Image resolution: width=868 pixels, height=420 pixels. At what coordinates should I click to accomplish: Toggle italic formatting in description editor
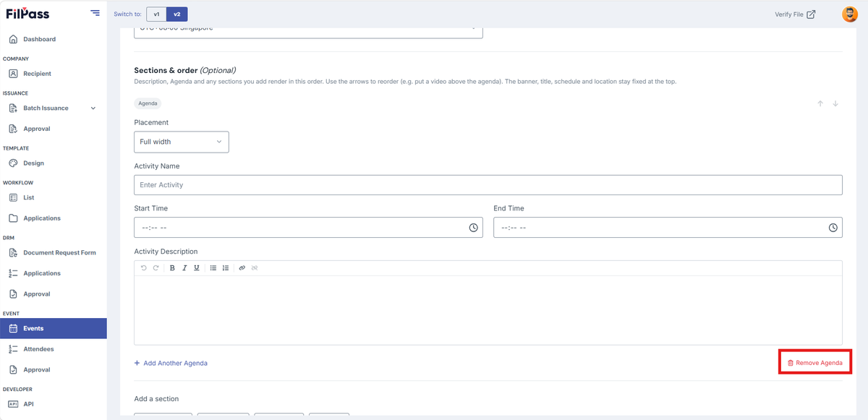(x=184, y=268)
